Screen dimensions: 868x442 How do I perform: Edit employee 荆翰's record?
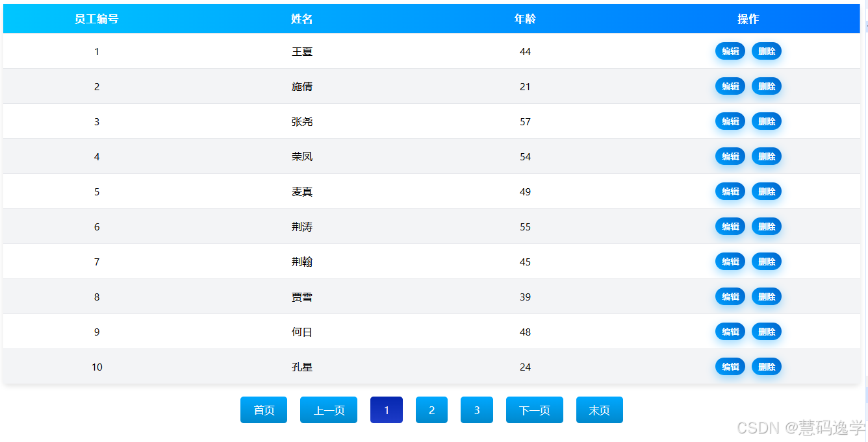coord(730,262)
